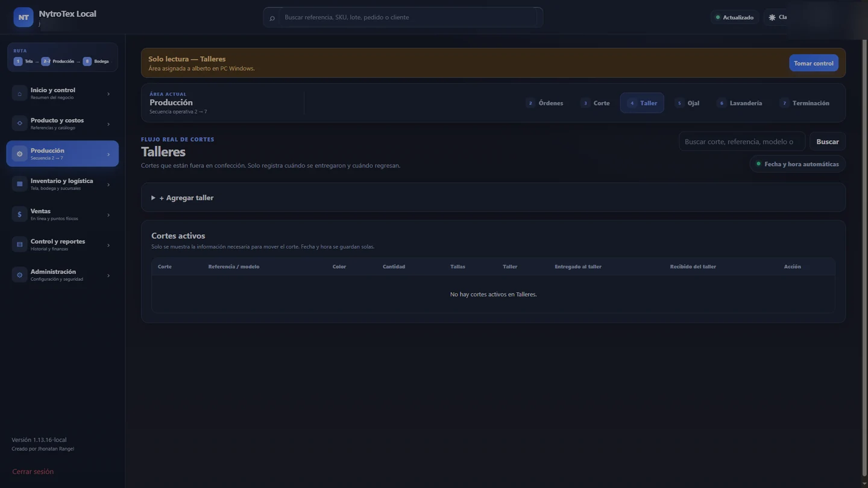
Task: Expand the Agregar taller disclosure
Action: coord(182,198)
